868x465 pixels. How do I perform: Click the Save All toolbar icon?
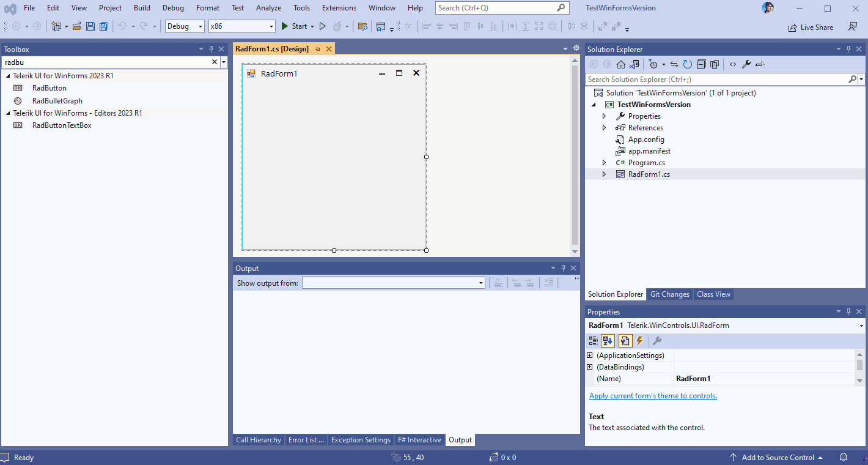(104, 26)
